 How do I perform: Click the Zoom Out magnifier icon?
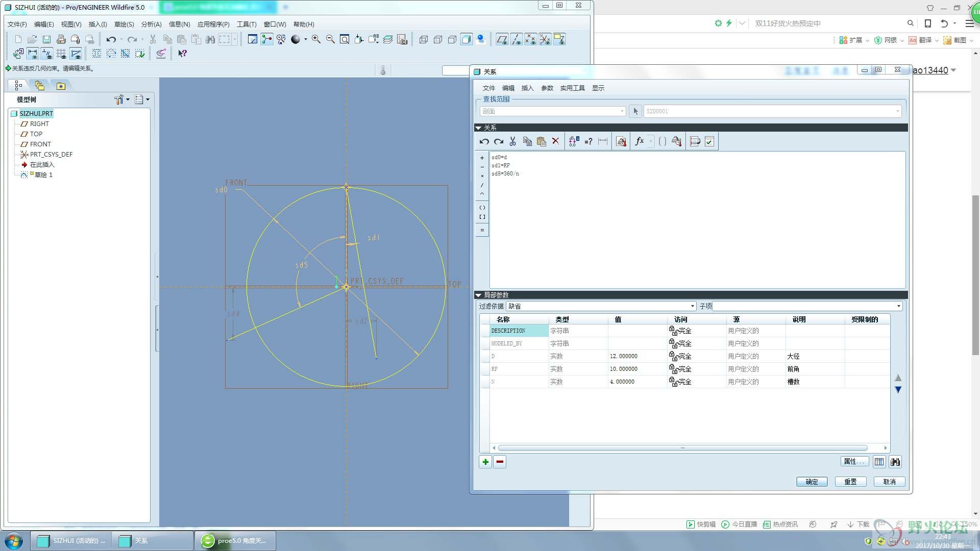coord(330,39)
